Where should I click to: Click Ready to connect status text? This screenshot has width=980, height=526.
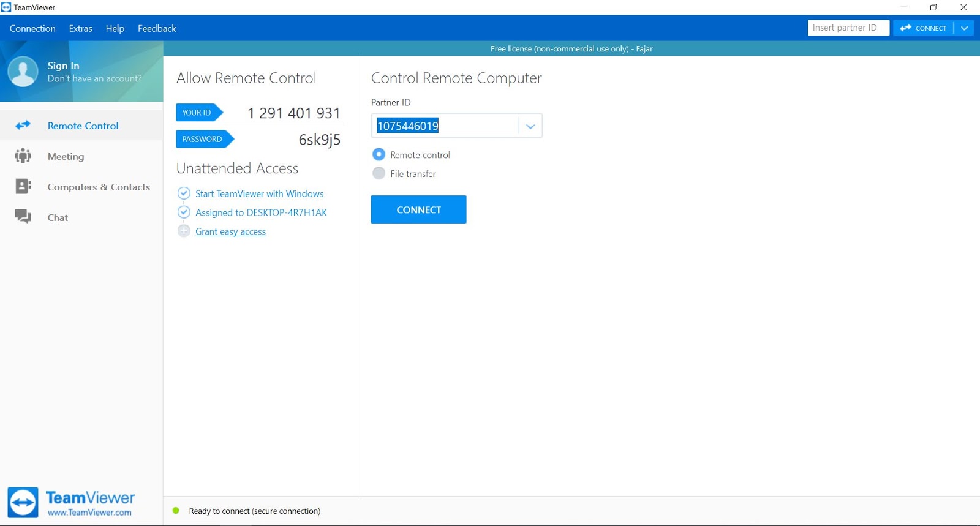[255, 511]
